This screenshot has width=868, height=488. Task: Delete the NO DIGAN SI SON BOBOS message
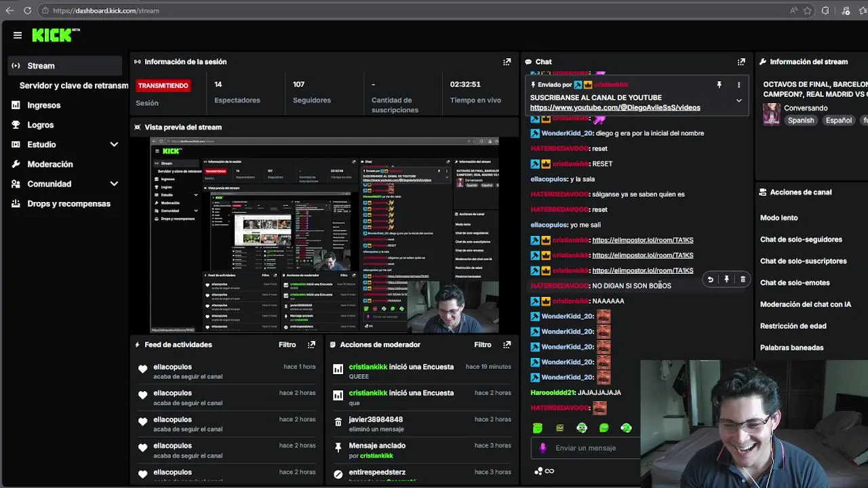[x=743, y=279]
